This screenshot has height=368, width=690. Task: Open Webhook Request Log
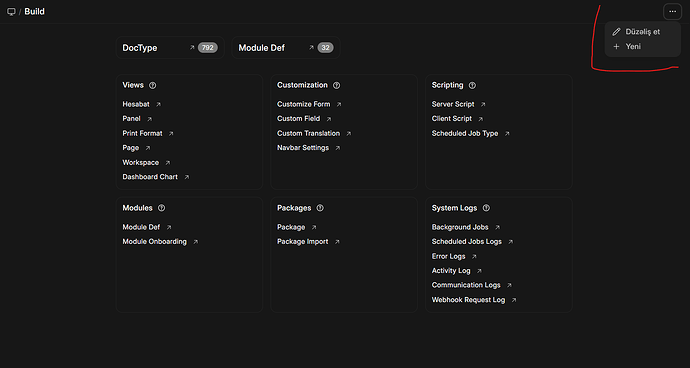point(468,300)
